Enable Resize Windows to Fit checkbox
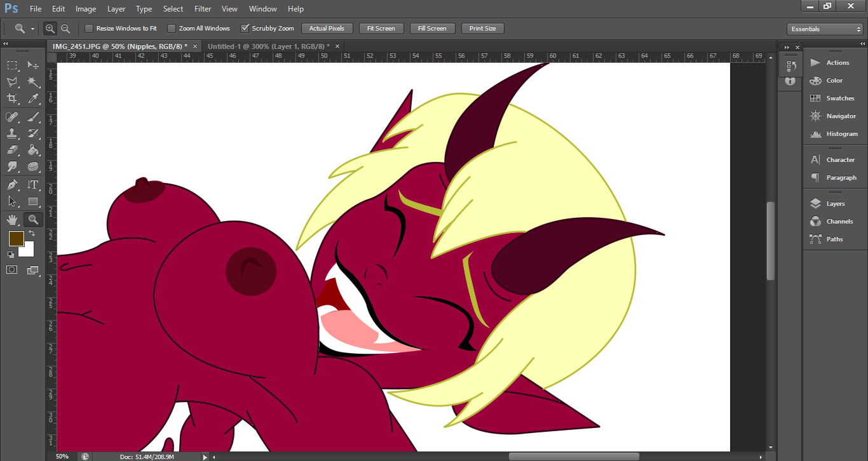The width and height of the screenshot is (868, 461). point(89,29)
